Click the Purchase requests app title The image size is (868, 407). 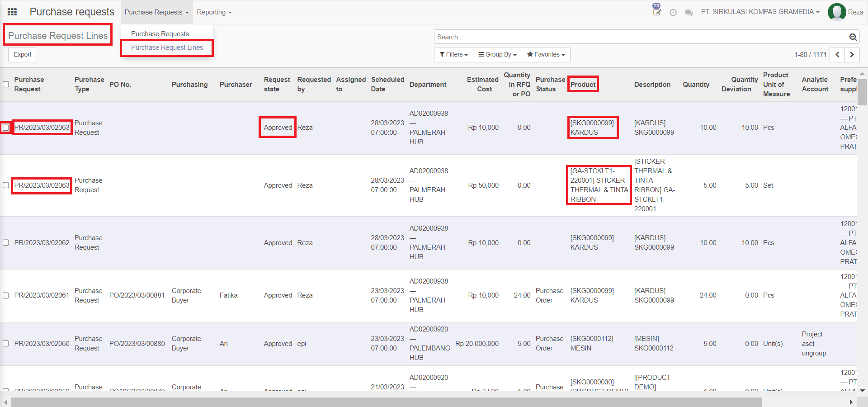pos(72,12)
